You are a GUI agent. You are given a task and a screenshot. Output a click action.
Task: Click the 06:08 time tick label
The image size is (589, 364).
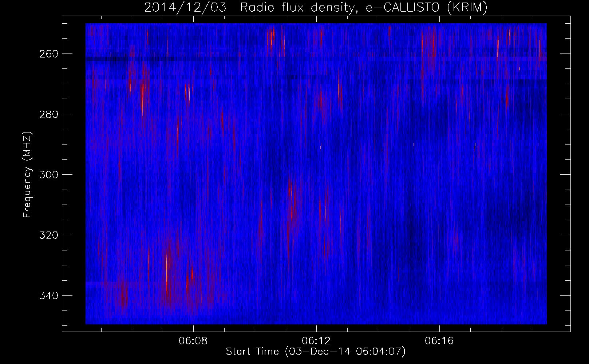193,341
